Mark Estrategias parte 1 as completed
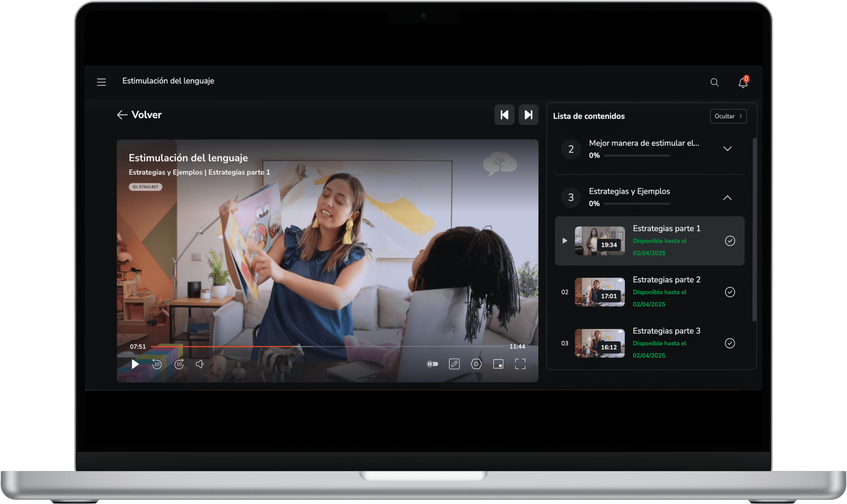 tap(730, 241)
